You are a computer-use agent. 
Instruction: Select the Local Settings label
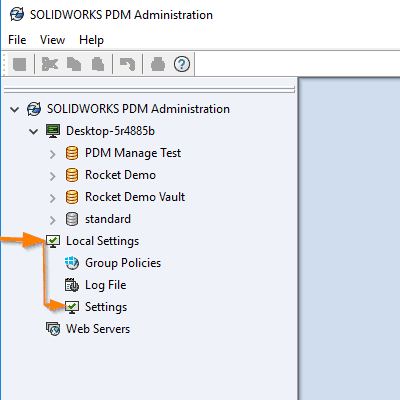(102, 241)
